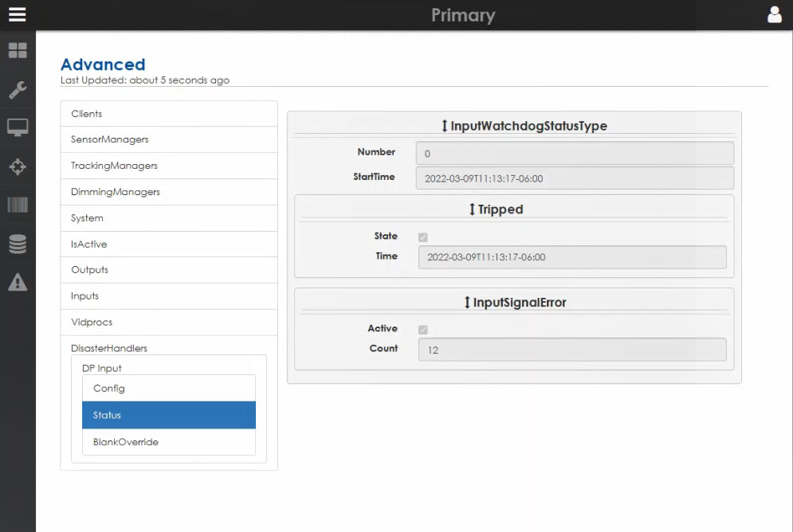Open the database stack icon
The image size is (793, 532).
(18, 244)
